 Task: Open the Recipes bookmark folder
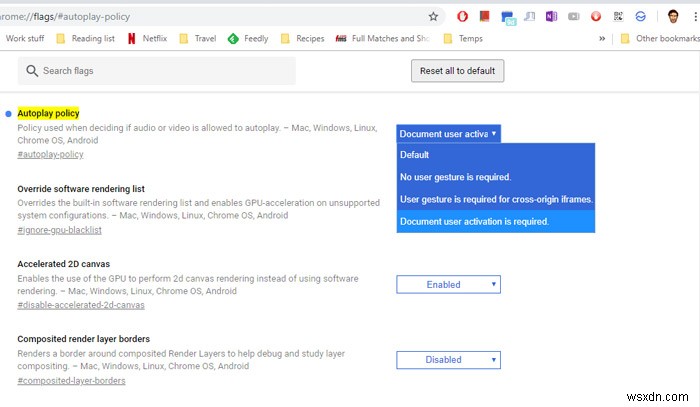pos(302,38)
